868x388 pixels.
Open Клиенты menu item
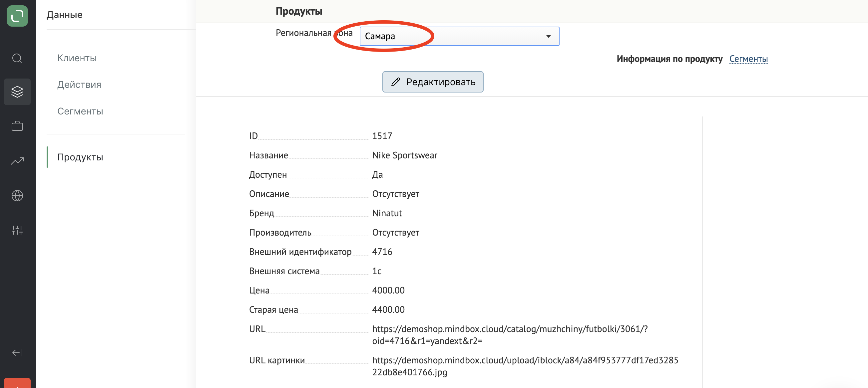77,58
